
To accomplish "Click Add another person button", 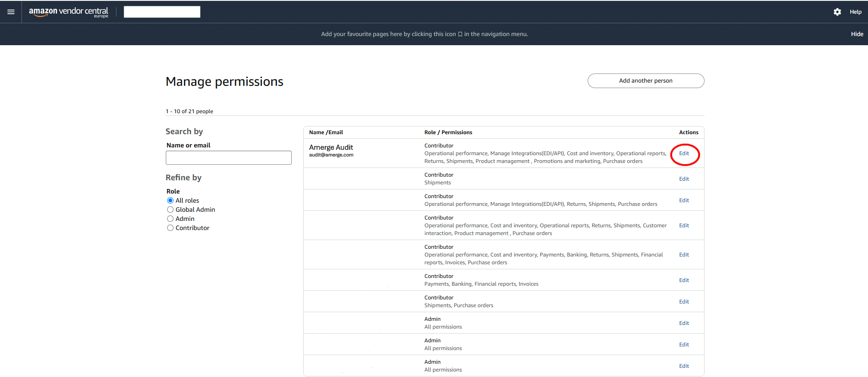I will click(645, 81).
